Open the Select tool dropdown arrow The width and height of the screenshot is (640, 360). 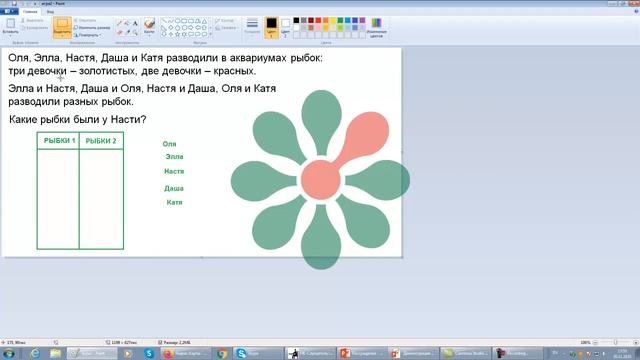coord(62,36)
